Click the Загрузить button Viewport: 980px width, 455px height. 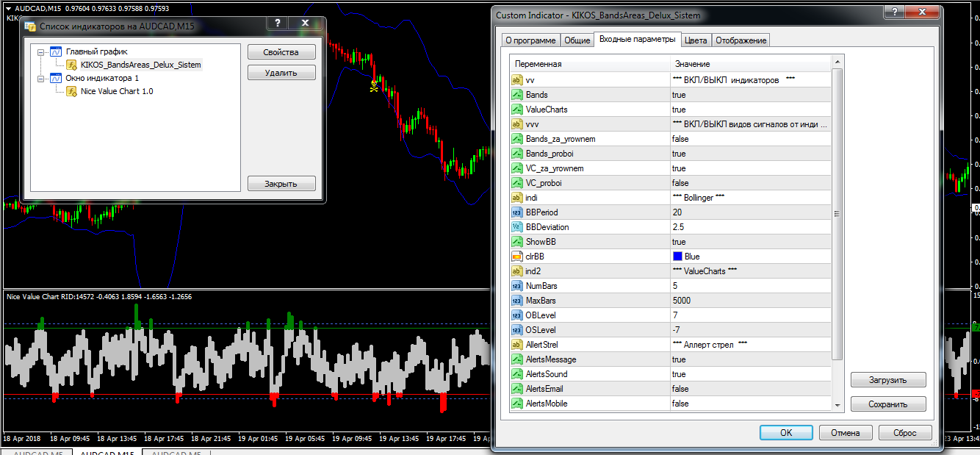pos(887,380)
